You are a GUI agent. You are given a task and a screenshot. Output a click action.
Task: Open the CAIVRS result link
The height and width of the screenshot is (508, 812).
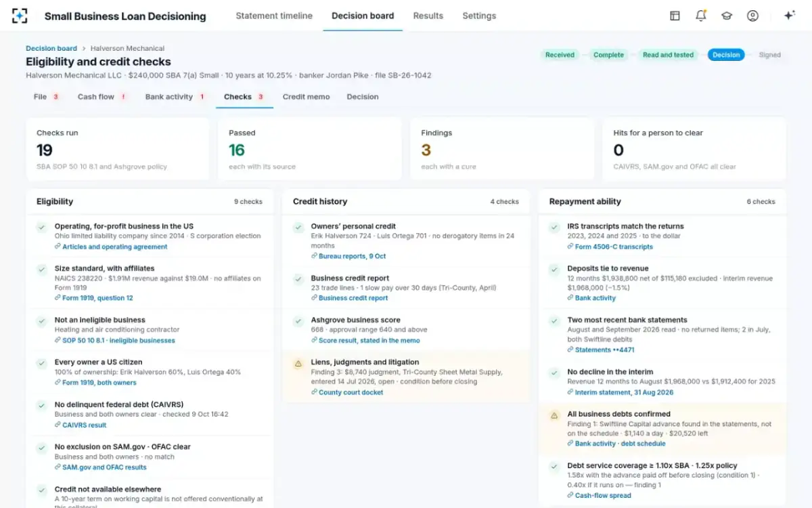(84, 425)
